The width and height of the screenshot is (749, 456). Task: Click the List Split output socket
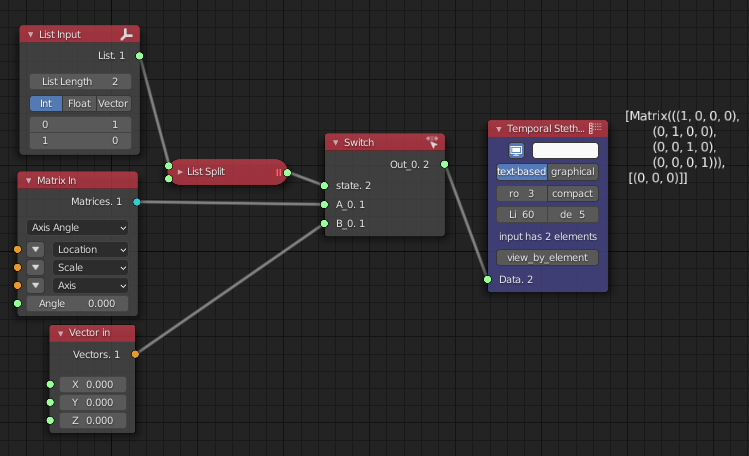click(287, 172)
